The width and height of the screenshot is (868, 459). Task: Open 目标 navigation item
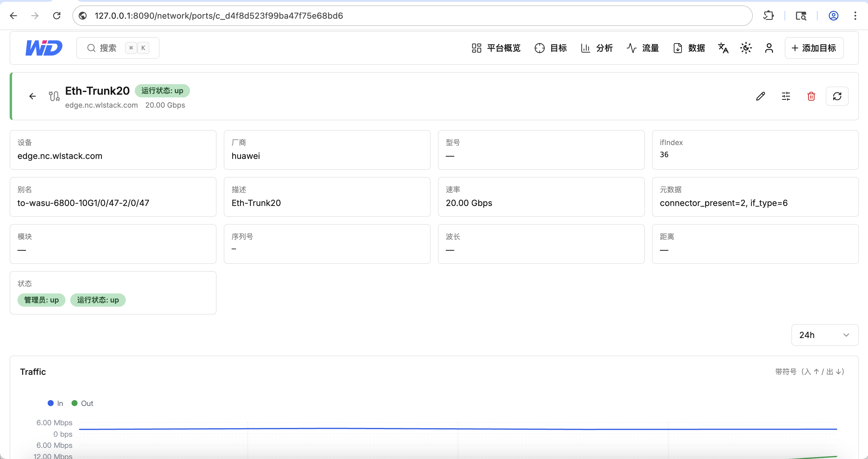coord(551,48)
